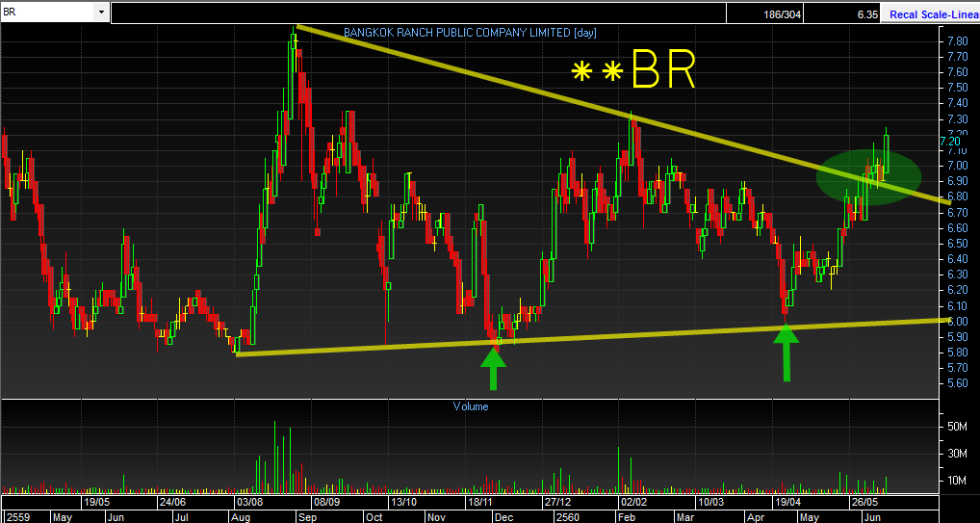This screenshot has height=523, width=980.
Task: Click the Nov month label
Action: point(436,517)
